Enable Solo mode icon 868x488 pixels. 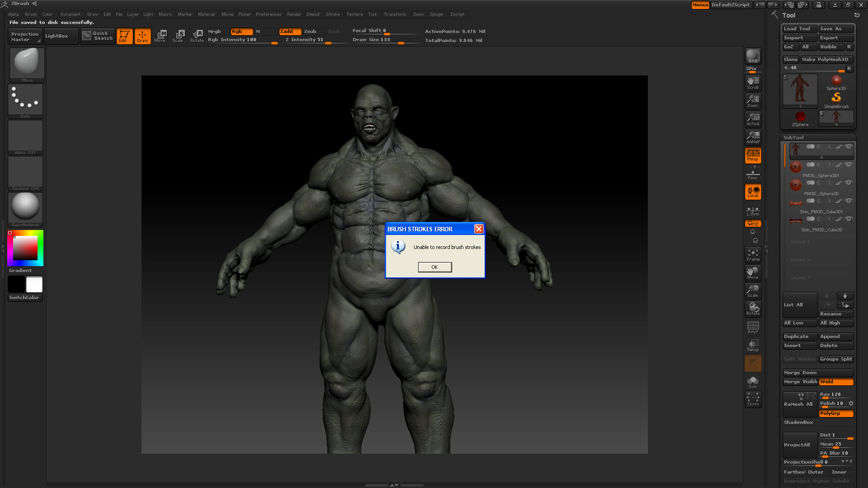[x=753, y=382]
